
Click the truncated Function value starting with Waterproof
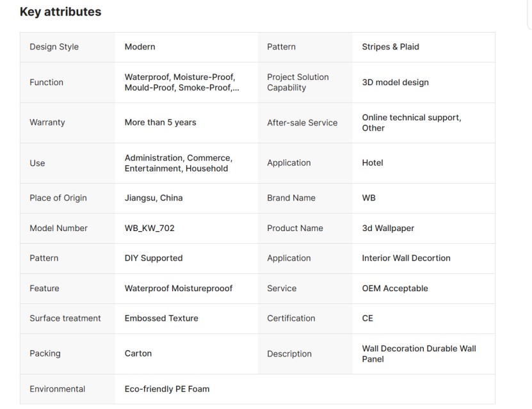tap(182, 83)
